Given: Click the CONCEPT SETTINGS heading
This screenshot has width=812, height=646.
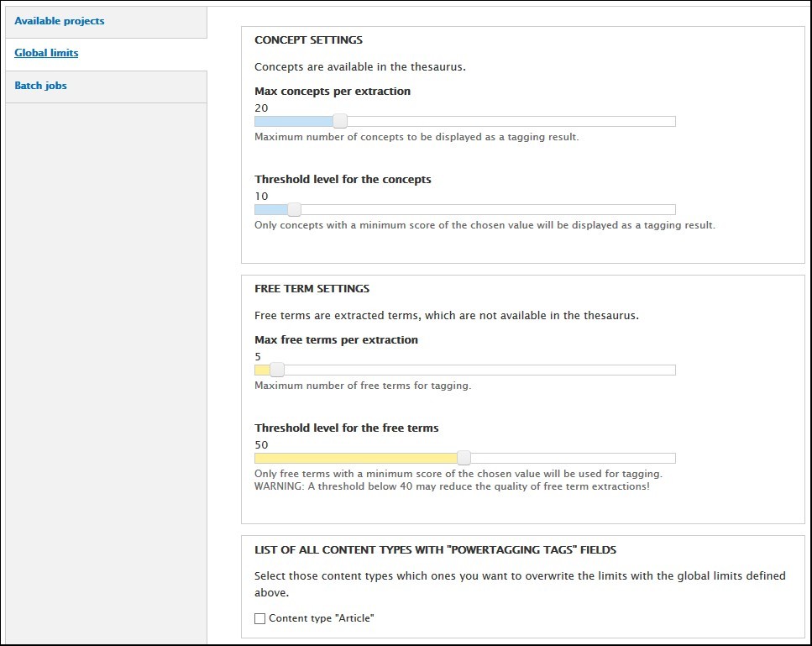Looking at the screenshot, I should click(x=308, y=39).
